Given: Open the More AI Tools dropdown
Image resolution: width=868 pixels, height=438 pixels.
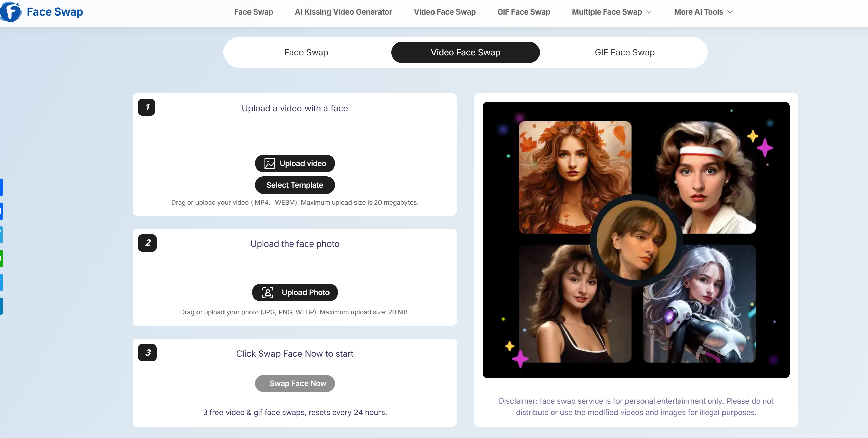Looking at the screenshot, I should [698, 12].
